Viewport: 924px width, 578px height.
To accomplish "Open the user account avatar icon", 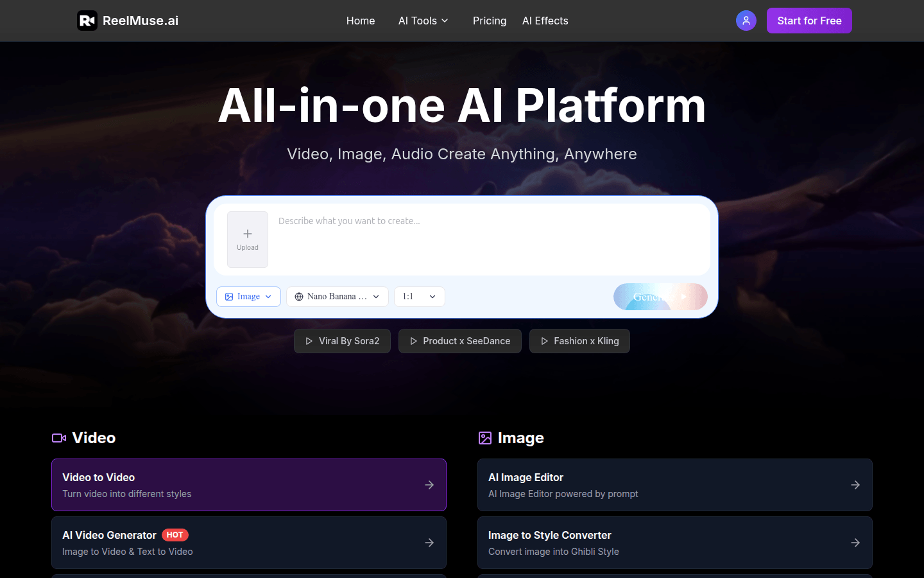I will click(x=746, y=21).
